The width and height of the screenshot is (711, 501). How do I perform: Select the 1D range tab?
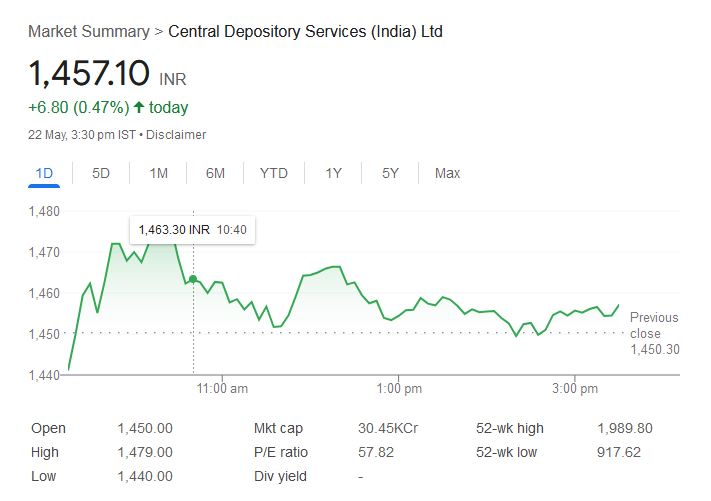(x=44, y=173)
